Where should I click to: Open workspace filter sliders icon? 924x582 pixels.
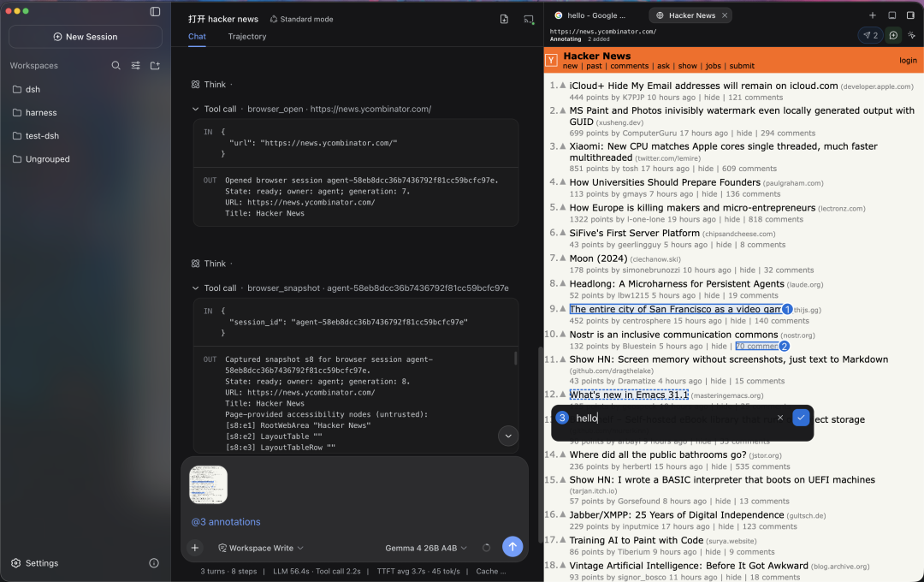tap(135, 65)
